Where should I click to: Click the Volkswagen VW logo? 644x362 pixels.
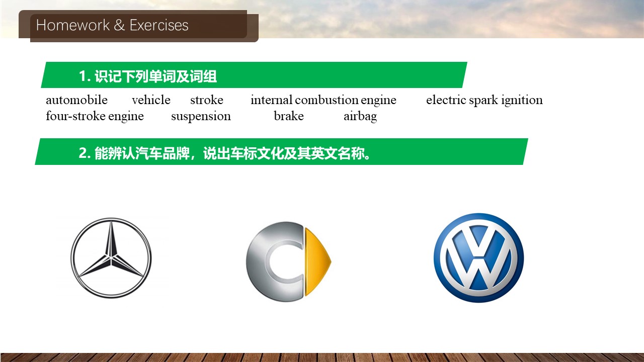478,258
